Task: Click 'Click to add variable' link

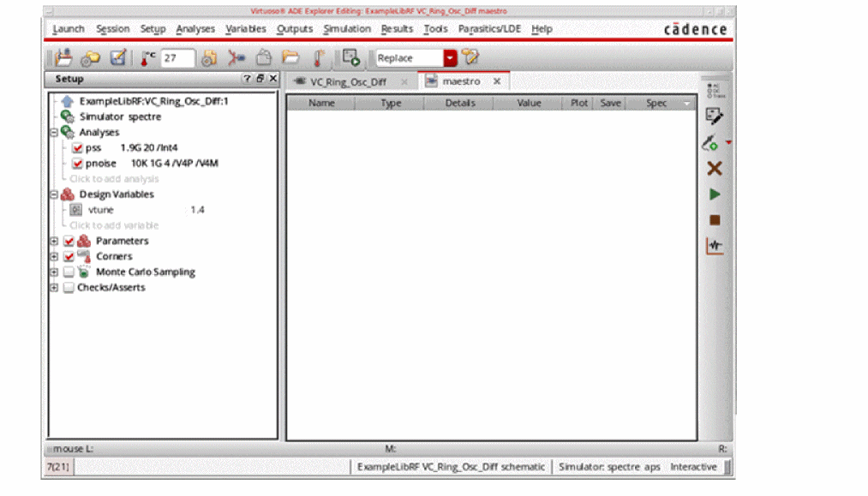Action: [114, 225]
